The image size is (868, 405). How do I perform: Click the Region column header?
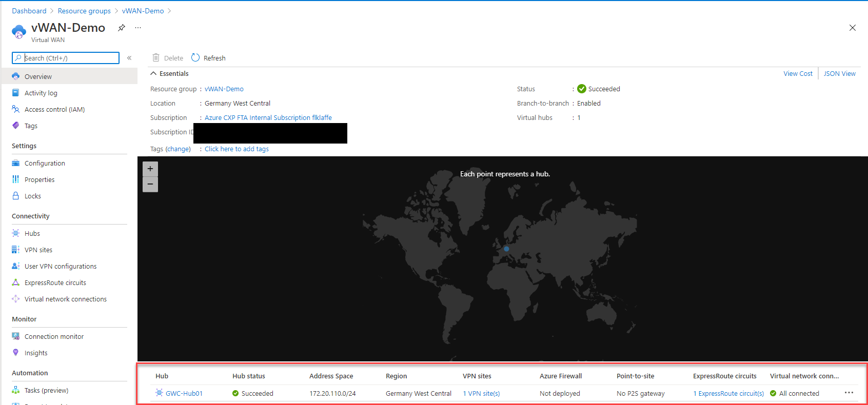click(396, 376)
